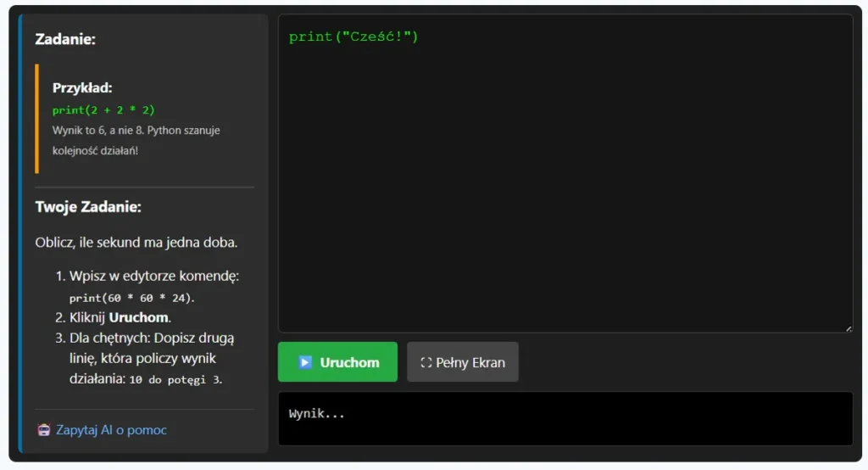Click the example code print(2 + 2 * 2)

point(103,110)
